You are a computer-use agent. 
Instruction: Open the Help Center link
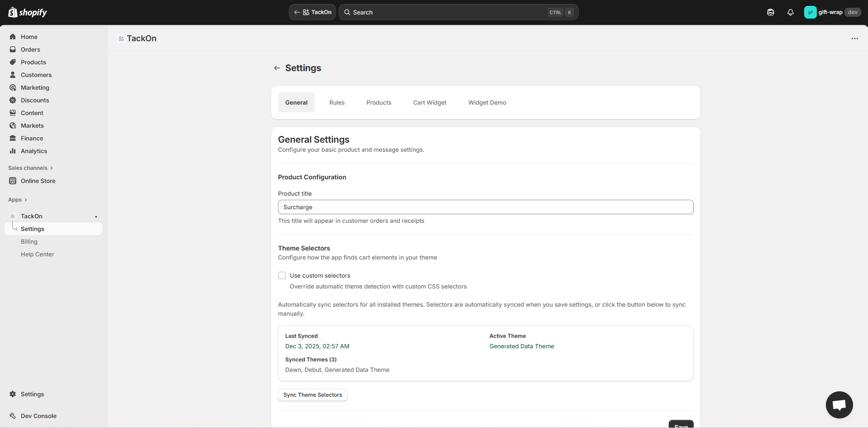tap(37, 254)
